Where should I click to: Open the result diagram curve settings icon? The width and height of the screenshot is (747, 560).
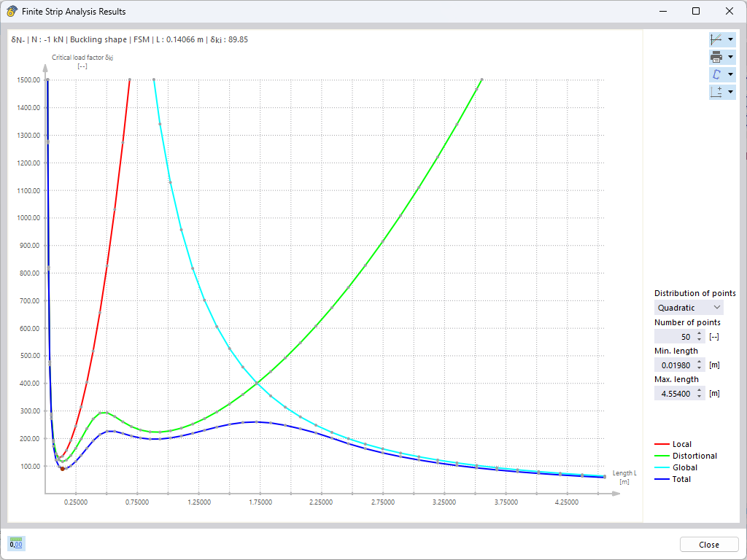click(x=716, y=38)
